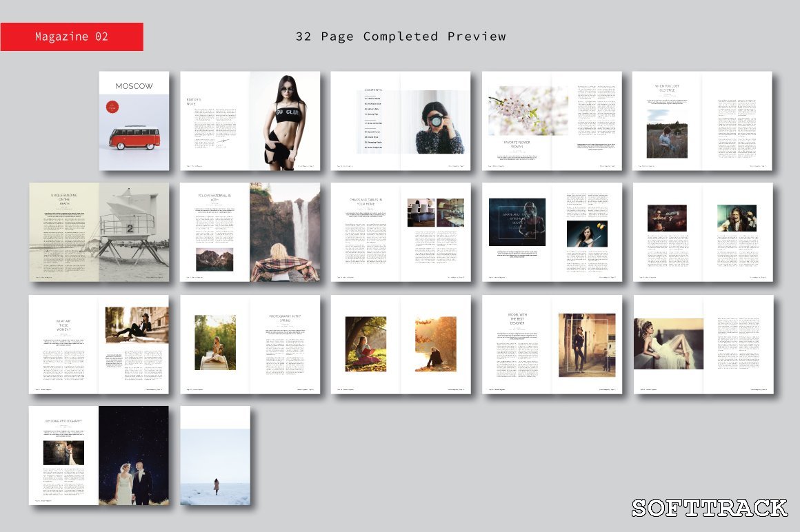This screenshot has height=532, width=800.
Task: Click the wedding couple under starry sky
Action: (134, 455)
